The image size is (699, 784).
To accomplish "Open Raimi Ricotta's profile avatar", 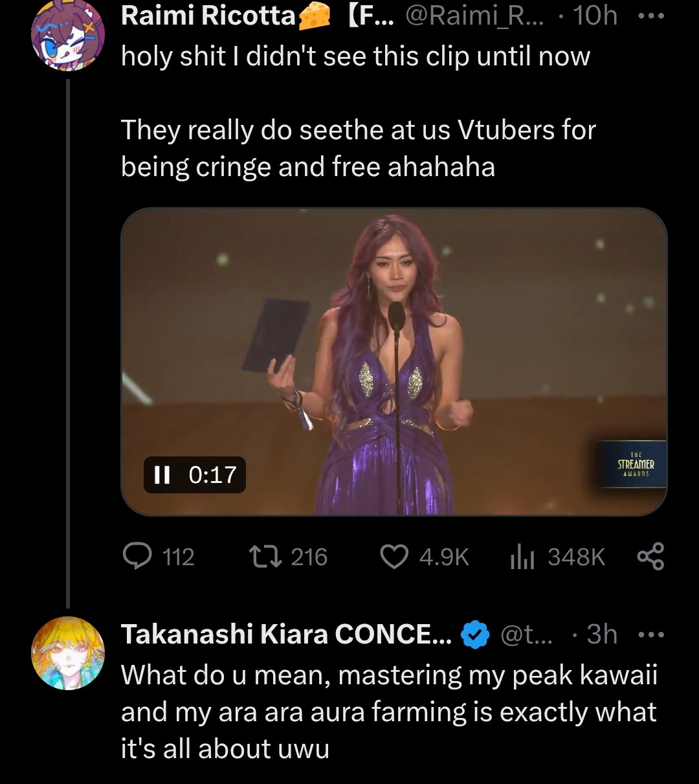I will 68,35.
